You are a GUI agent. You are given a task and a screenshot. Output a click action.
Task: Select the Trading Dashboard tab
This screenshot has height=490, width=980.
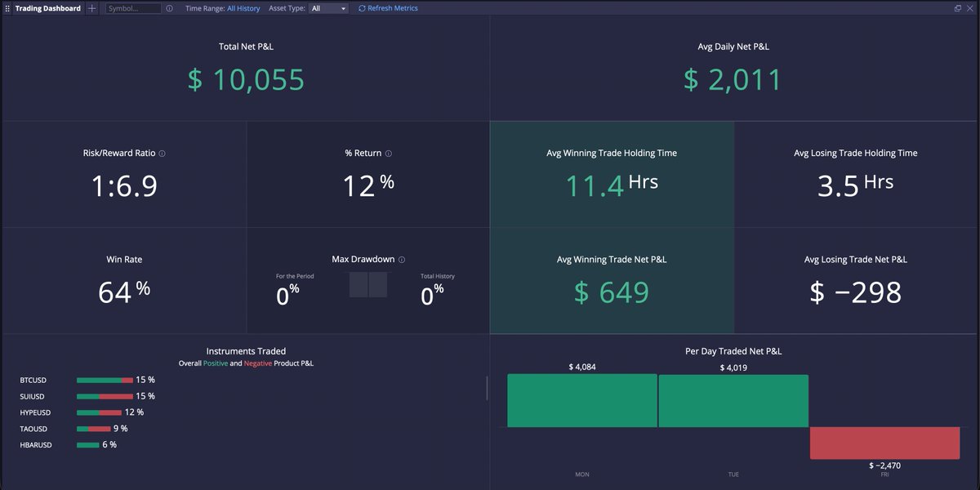[47, 8]
